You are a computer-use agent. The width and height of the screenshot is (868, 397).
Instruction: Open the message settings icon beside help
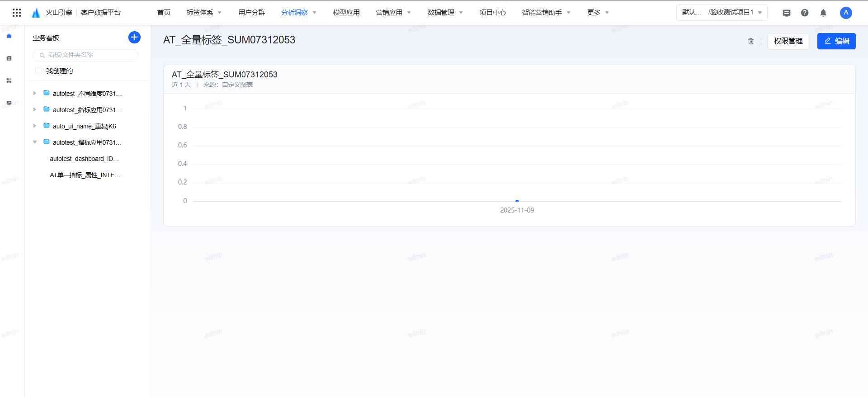(787, 13)
